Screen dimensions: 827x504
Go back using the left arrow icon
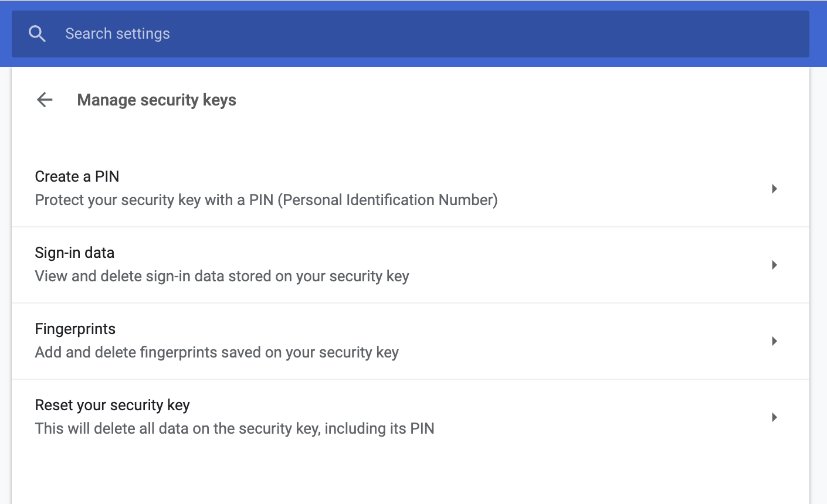point(45,100)
